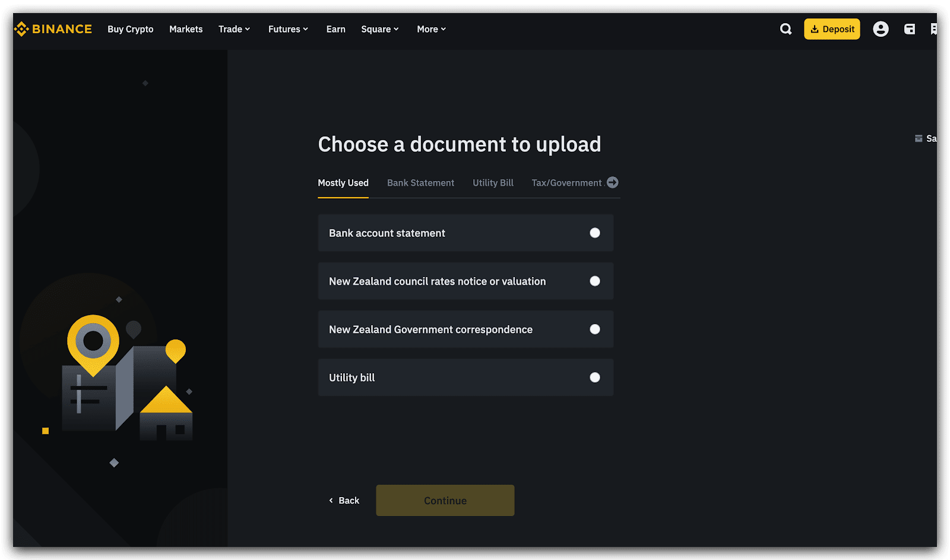
Task: Open the user profile icon
Action: point(881,29)
